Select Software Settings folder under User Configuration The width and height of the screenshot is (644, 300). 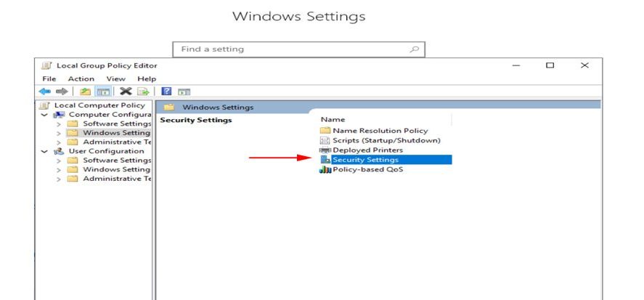point(117,161)
